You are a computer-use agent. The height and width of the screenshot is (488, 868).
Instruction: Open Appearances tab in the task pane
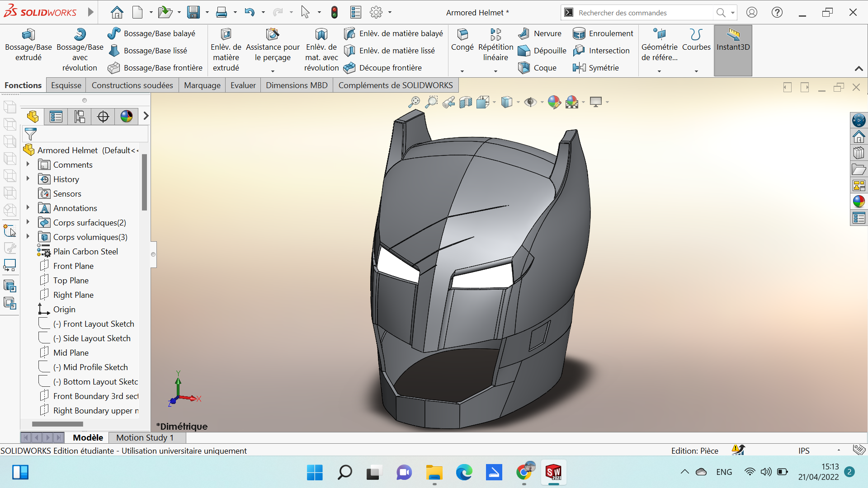[859, 201]
